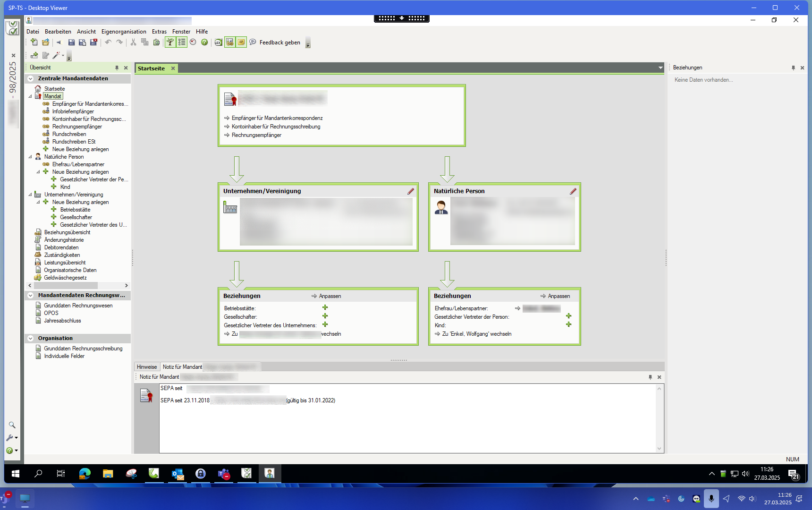The width and height of the screenshot is (812, 510).
Task: Click the Feedback geben button
Action: (x=279, y=42)
